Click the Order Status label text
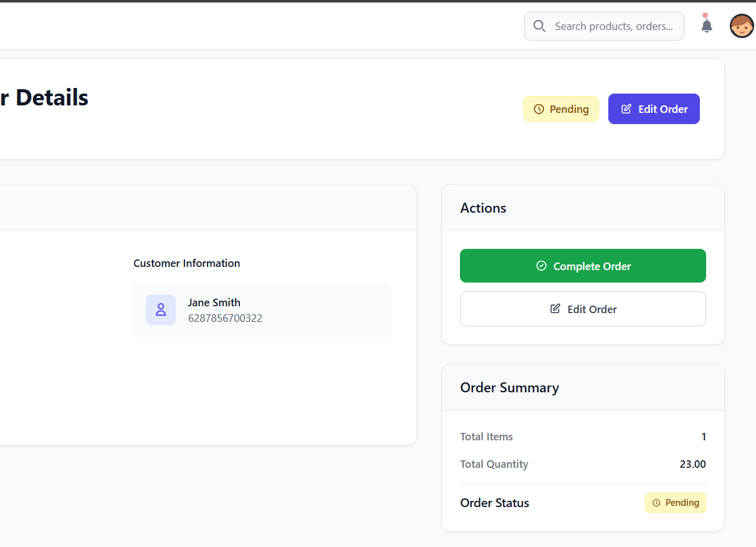Screen dimensions: 756x547 pyautogui.click(x=494, y=503)
